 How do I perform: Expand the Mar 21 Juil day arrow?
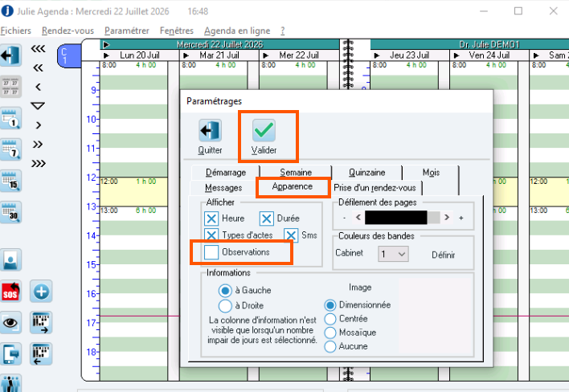(x=186, y=55)
